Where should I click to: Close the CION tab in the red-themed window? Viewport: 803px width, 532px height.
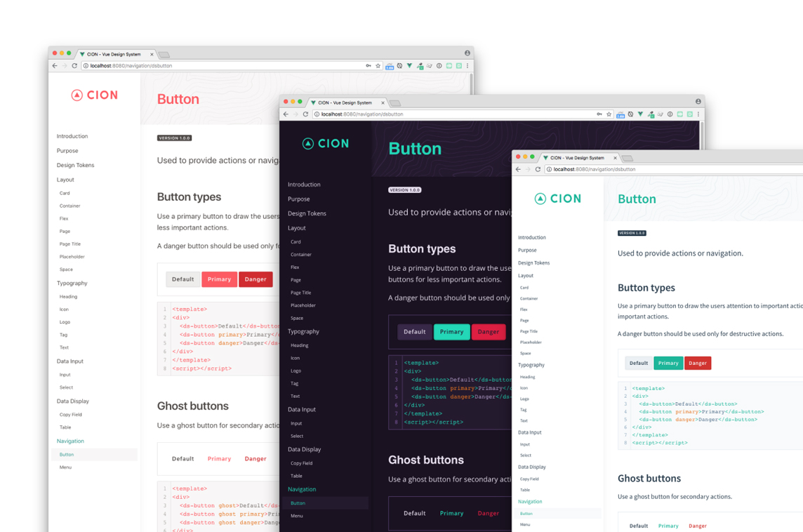pos(152,54)
